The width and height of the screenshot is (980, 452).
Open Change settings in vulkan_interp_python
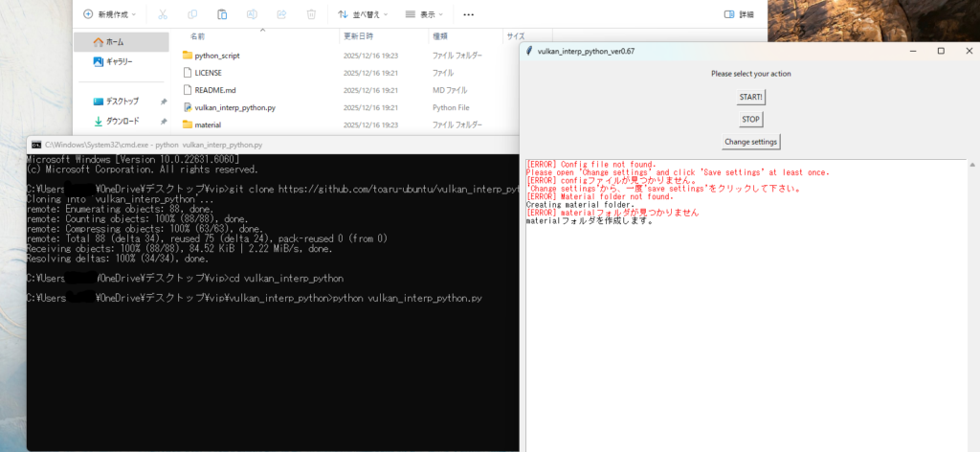click(751, 142)
